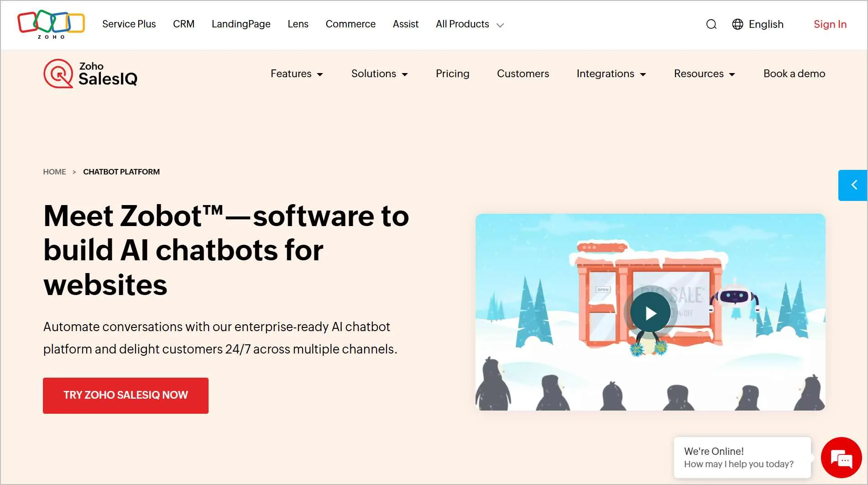The height and width of the screenshot is (485, 868).
Task: Expand the Integrations dropdown menu
Action: (x=611, y=74)
